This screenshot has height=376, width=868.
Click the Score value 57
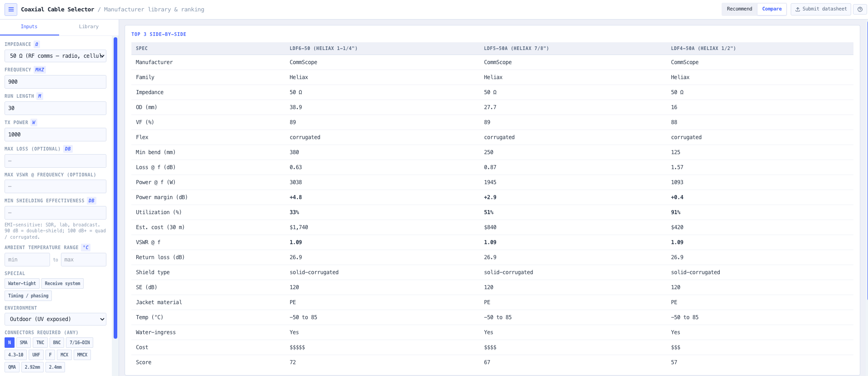coord(674,362)
